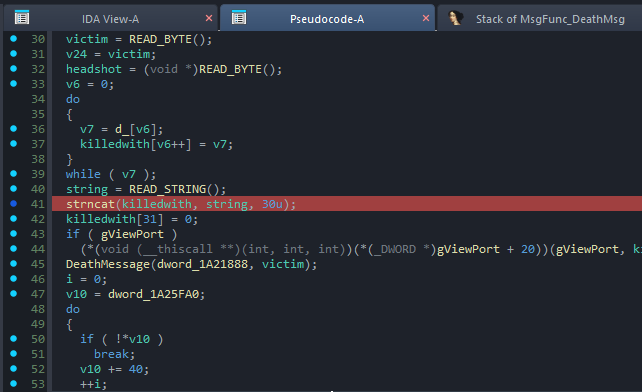Close the Pseudocode-A tab
The height and width of the screenshot is (392, 642).
click(426, 18)
